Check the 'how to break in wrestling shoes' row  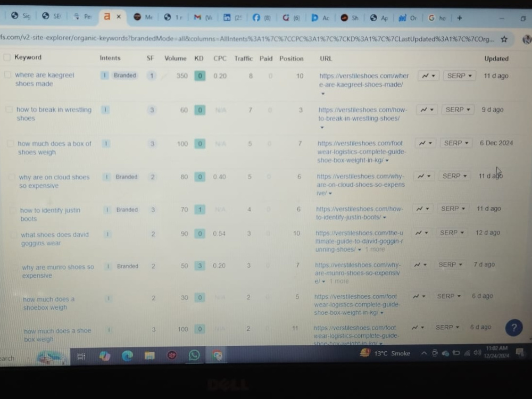(x=9, y=109)
